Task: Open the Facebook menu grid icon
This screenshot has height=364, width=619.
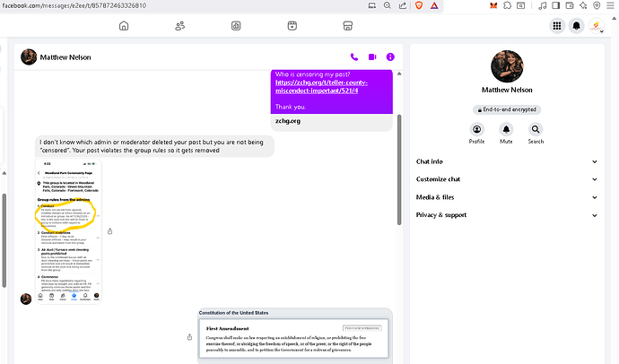Action: (556, 26)
